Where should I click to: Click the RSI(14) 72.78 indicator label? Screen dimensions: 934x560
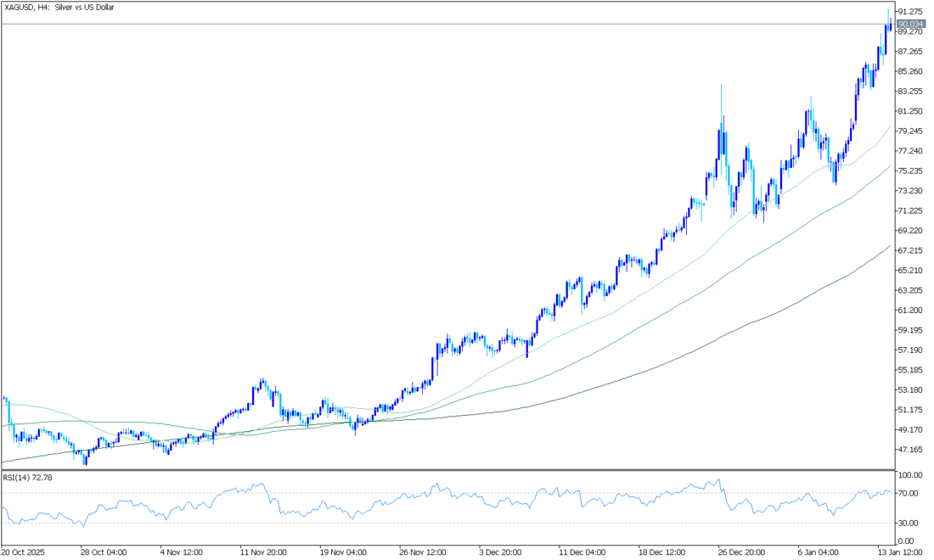click(29, 478)
